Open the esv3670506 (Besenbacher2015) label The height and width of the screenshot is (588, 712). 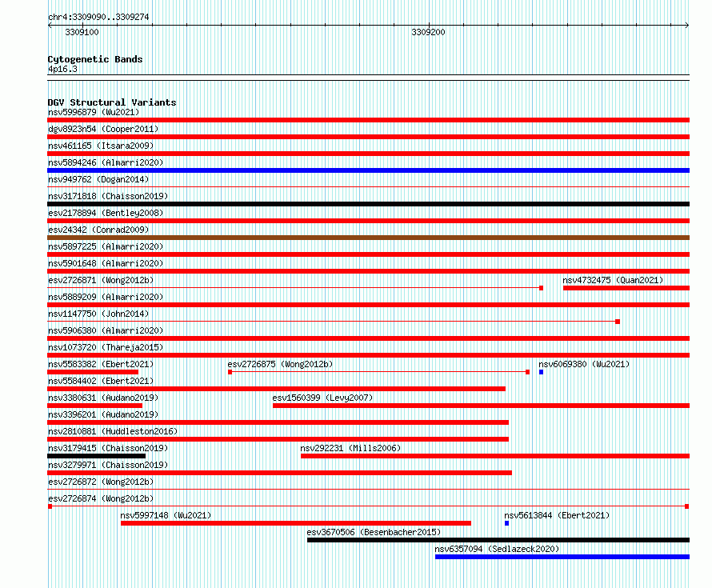pyautogui.click(x=374, y=532)
